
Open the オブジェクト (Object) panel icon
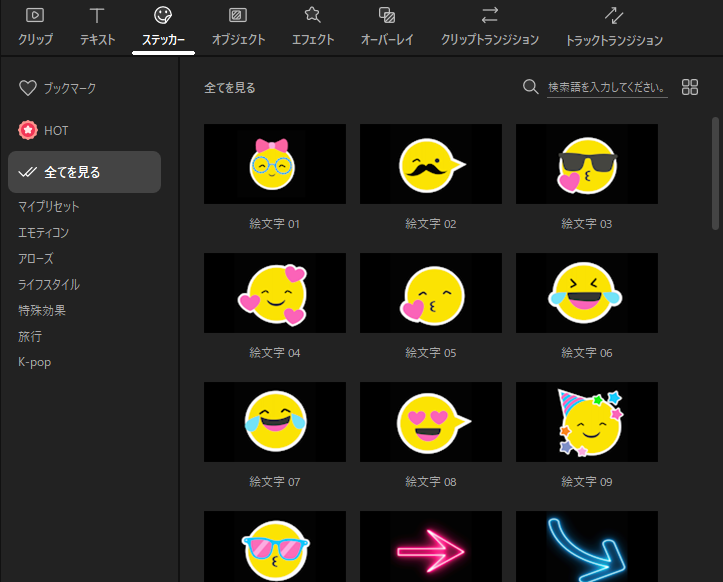click(x=238, y=16)
